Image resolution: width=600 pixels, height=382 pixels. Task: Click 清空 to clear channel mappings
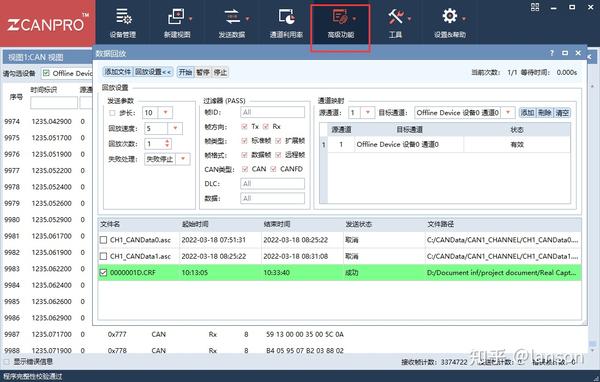(x=562, y=113)
